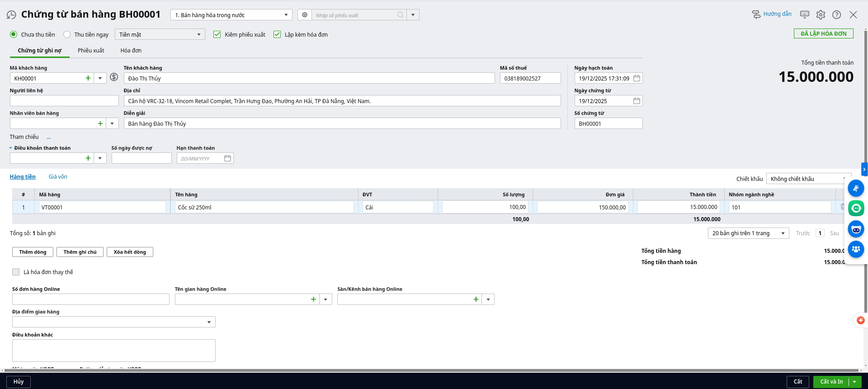The image size is (868, 389).
Task: Click the dollar icon next to customer code
Action: [x=114, y=77]
